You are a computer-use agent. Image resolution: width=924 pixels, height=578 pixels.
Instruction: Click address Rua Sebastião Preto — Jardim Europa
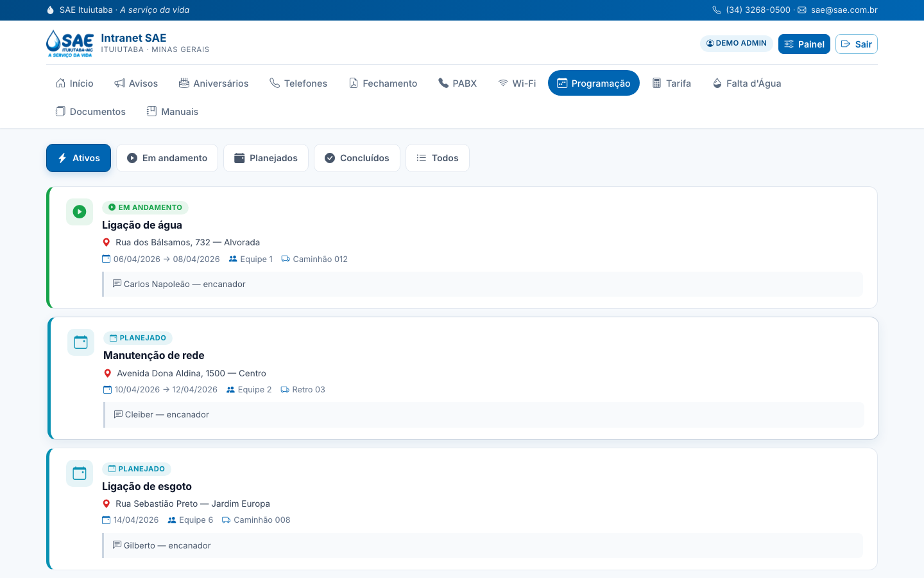tap(193, 504)
